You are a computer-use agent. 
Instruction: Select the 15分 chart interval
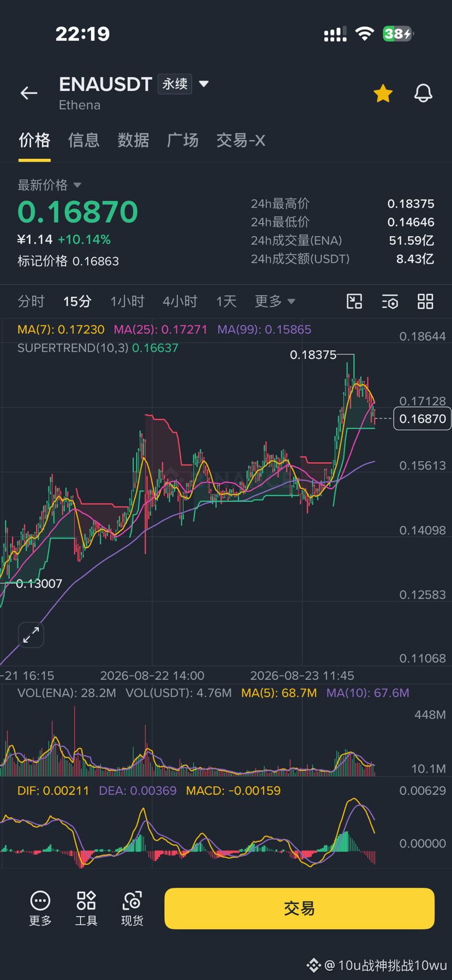pos(77,301)
